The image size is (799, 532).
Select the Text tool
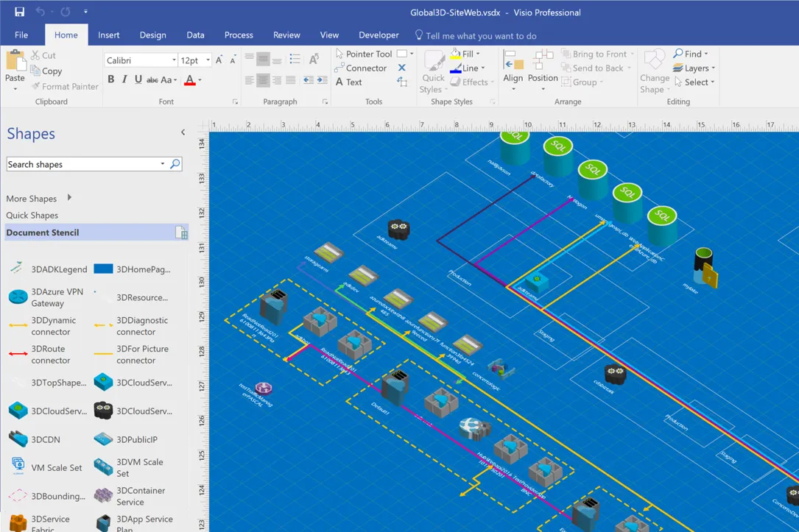click(x=348, y=82)
